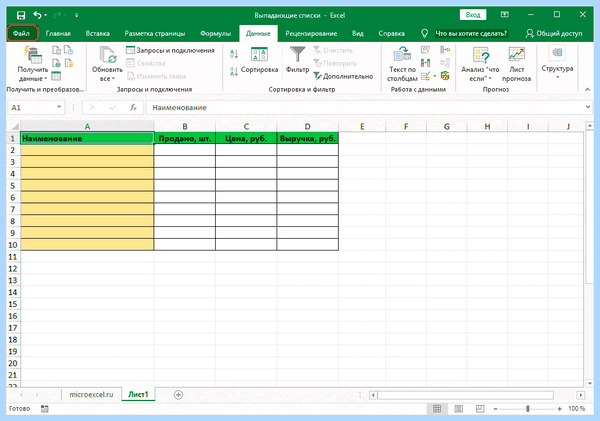Screen dimensions: 600x421
Task: Click the From Table/Range icon
Action: pos(56,76)
